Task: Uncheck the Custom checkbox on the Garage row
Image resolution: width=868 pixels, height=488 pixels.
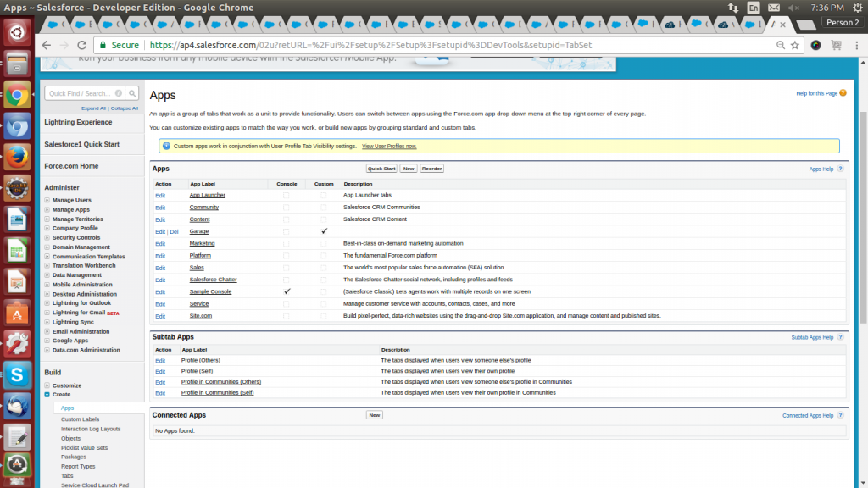Action: click(x=323, y=230)
